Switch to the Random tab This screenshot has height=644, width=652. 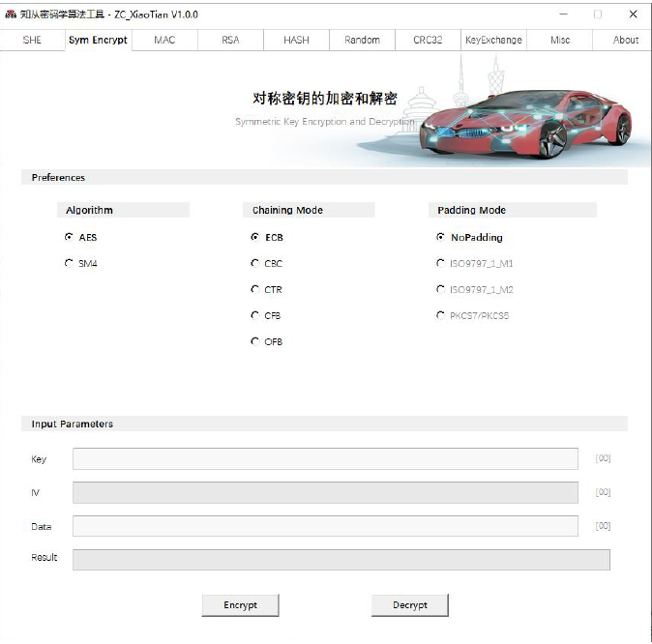[362, 40]
